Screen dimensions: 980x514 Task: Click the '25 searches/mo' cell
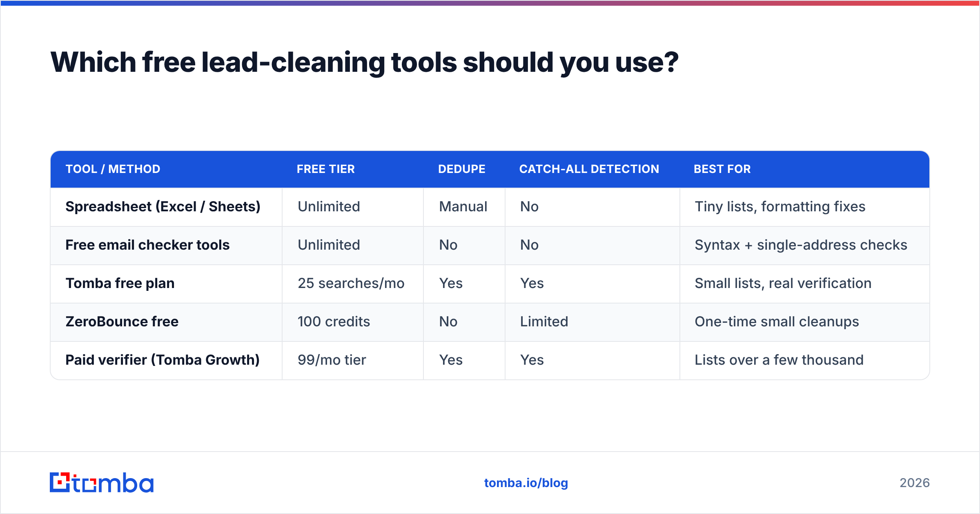pos(351,283)
